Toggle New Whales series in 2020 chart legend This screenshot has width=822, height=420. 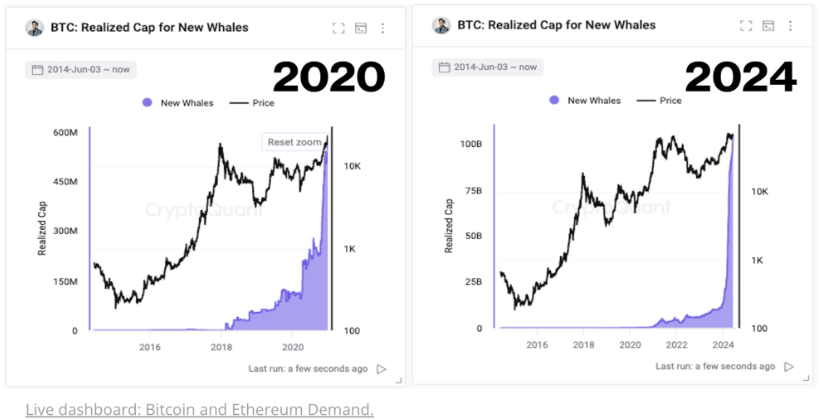(174, 103)
